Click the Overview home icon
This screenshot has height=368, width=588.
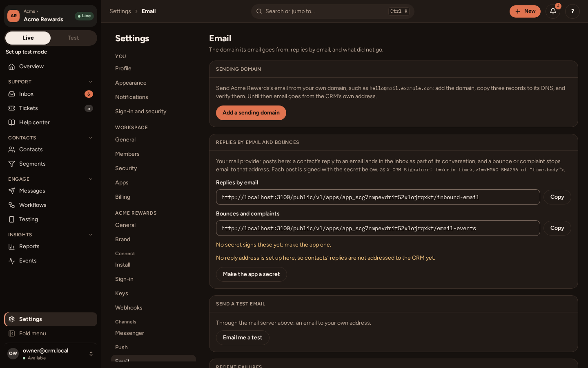pyautogui.click(x=12, y=67)
